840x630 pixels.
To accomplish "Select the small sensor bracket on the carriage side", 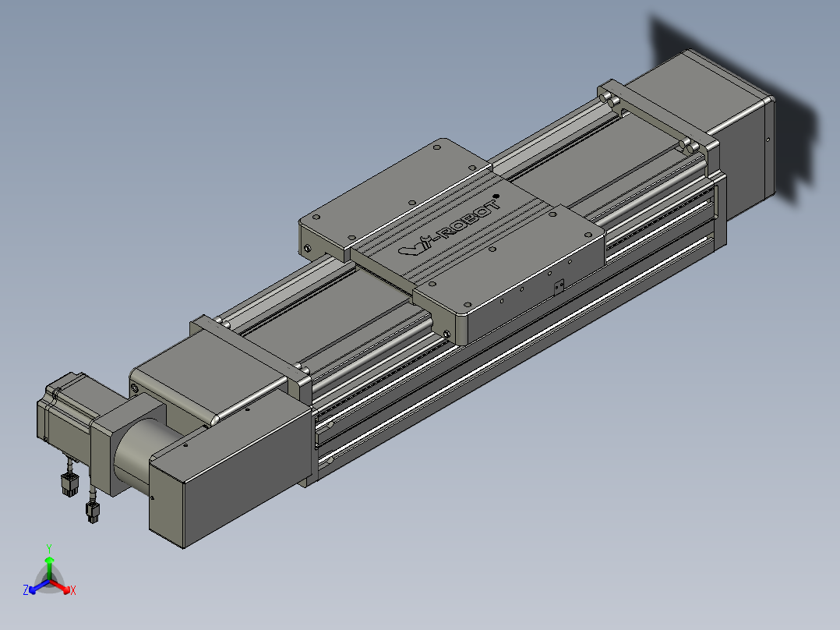I will (x=559, y=288).
